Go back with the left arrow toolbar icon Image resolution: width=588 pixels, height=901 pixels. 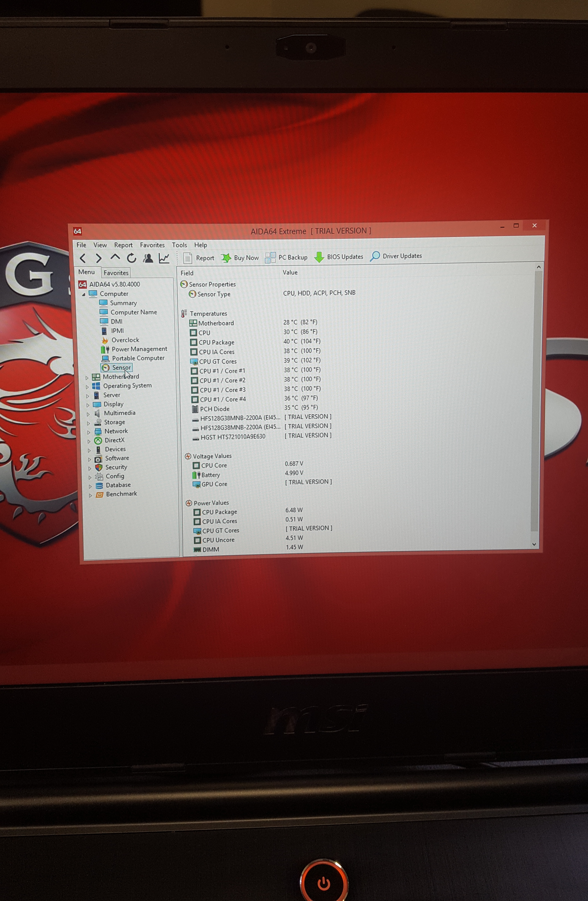[82, 258]
